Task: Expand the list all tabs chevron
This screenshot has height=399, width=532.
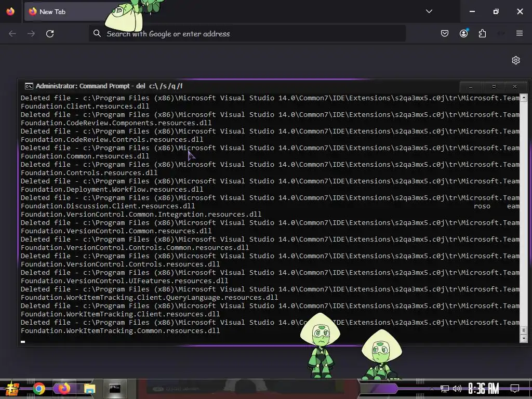Action: 429,11
